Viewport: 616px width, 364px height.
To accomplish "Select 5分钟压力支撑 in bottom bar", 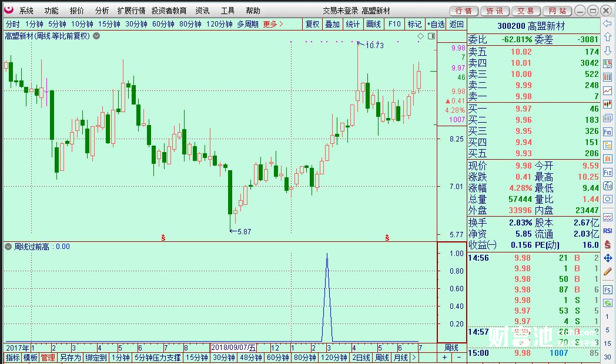I will pyautogui.click(x=158, y=358).
